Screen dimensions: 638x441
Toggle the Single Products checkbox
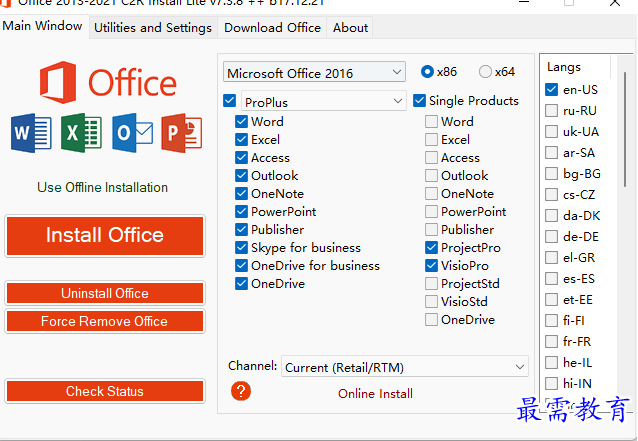click(x=419, y=100)
